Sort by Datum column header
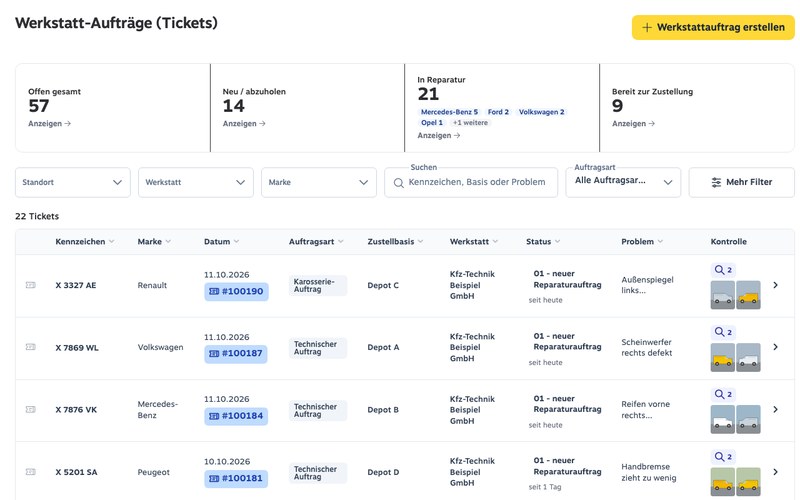 click(221, 241)
